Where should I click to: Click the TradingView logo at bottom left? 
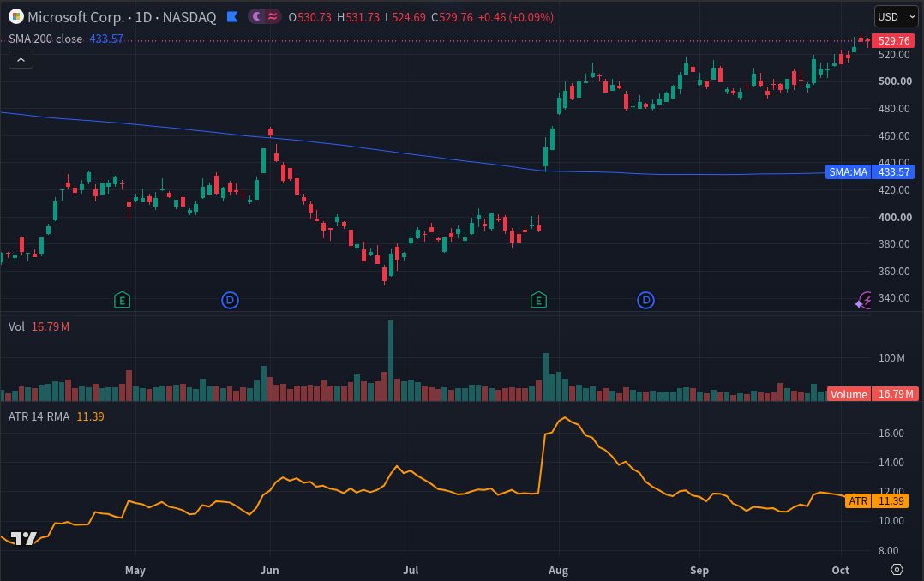[24, 538]
